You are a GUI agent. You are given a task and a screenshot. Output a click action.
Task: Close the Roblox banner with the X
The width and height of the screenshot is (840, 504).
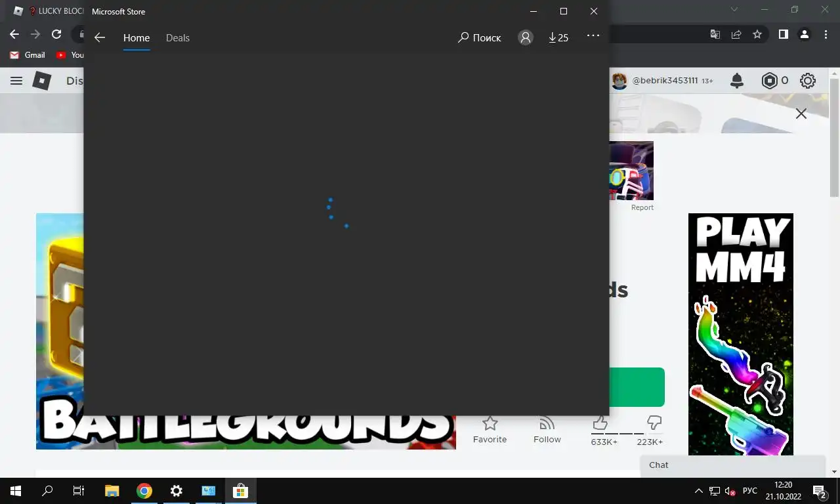coord(801,114)
